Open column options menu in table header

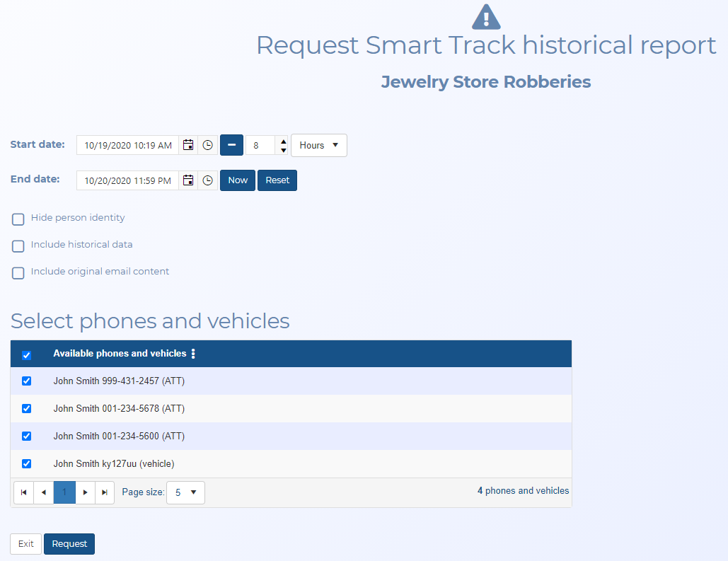[x=193, y=354]
